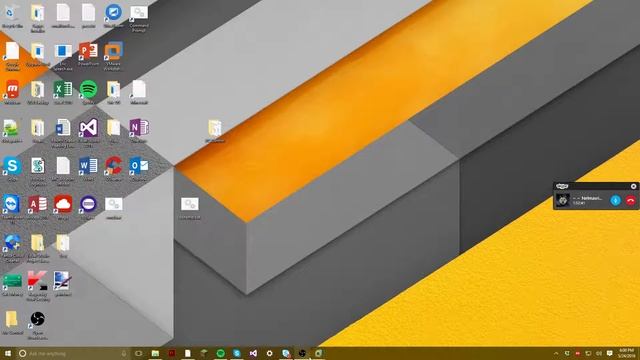Open Spotify desktop shortcut
640x360 pixels.
coord(88,93)
